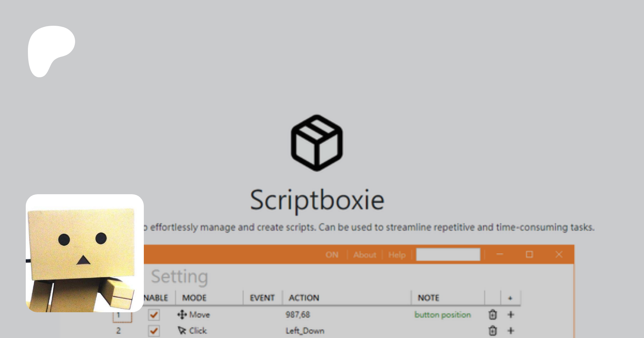
Task: Disable the checkbox for the Move row
Action: click(154, 315)
